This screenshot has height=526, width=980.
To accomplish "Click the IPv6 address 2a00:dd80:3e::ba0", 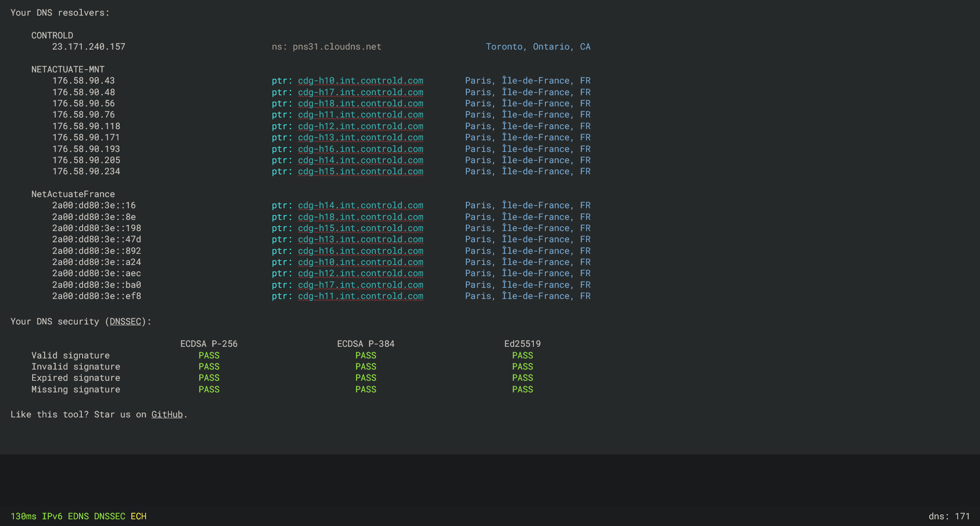I will pyautogui.click(x=96, y=285).
